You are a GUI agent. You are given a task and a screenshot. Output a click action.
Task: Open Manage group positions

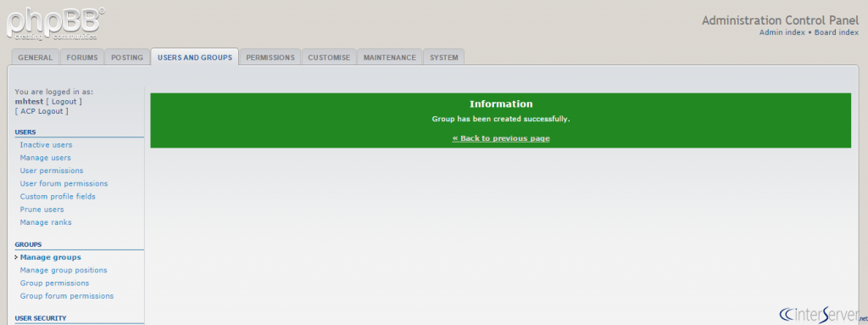pos(64,270)
